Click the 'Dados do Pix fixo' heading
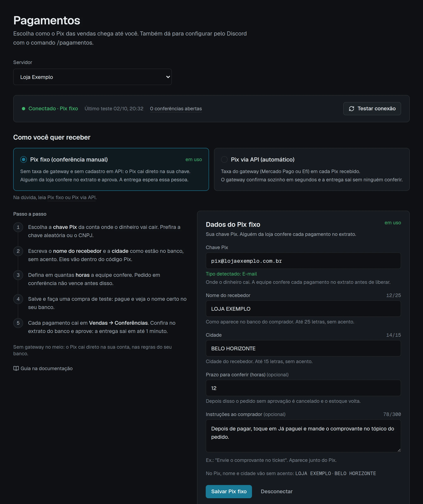This screenshot has height=504, width=423. (x=233, y=225)
